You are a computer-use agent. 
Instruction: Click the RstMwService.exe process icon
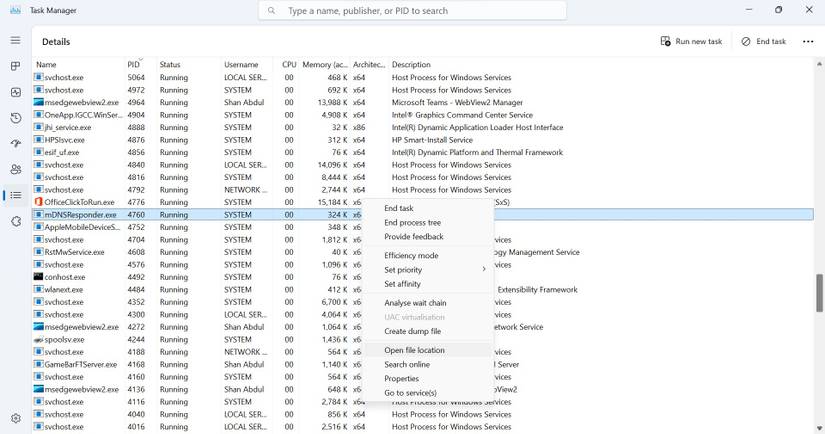pyautogui.click(x=38, y=252)
